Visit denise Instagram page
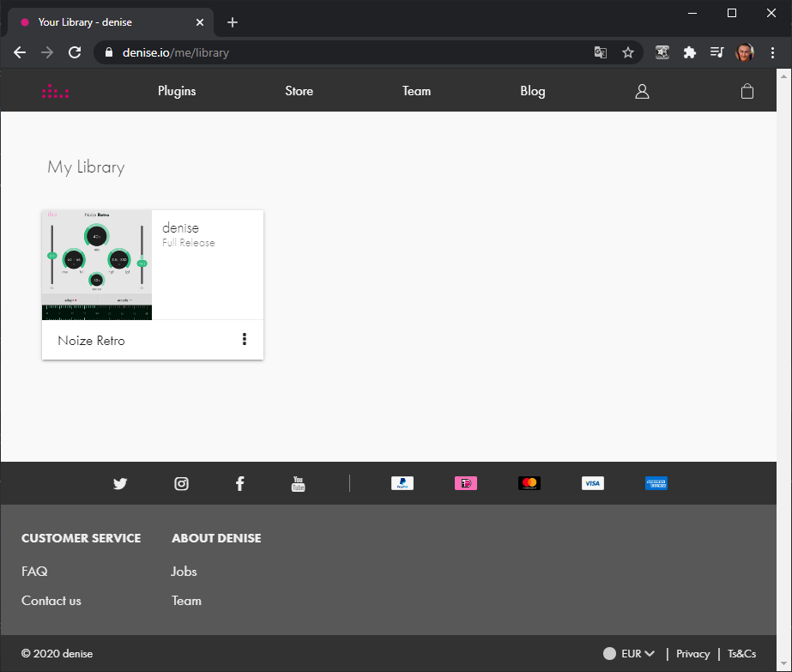Image resolution: width=792 pixels, height=672 pixels. (x=181, y=483)
